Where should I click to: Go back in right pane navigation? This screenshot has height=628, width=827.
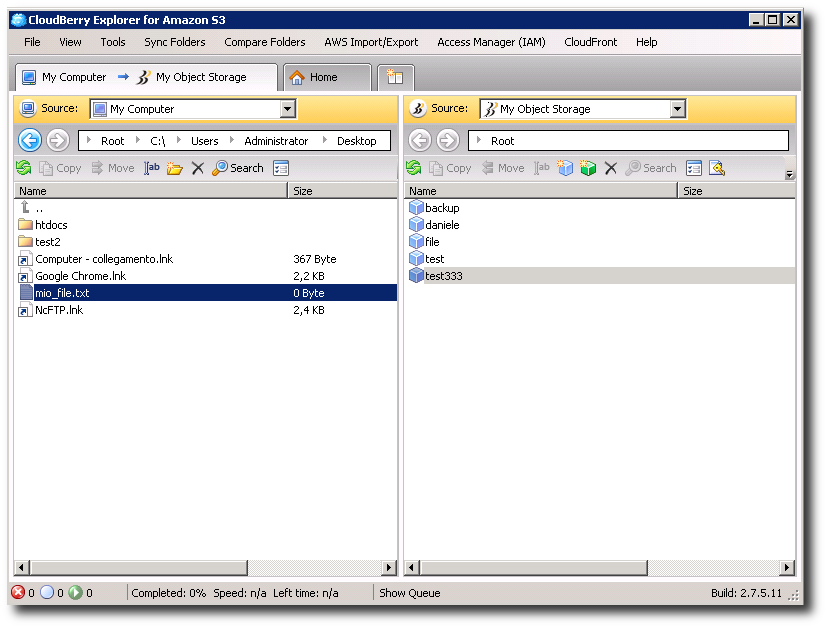420,140
